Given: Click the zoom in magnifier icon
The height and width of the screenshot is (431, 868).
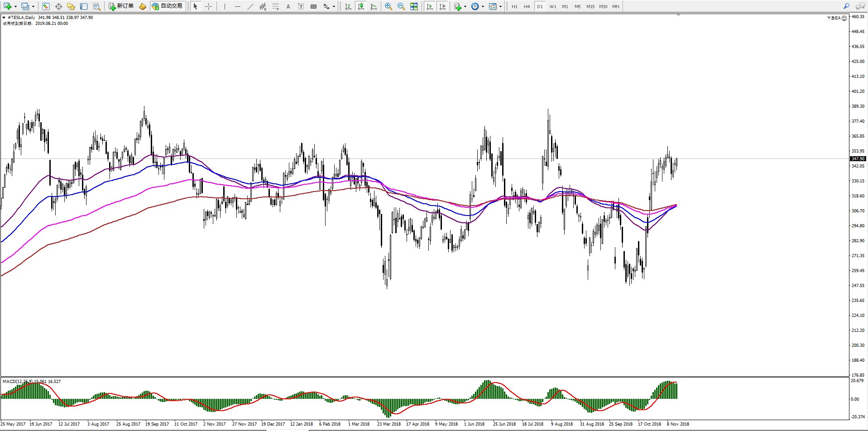Looking at the screenshot, I should [x=388, y=6].
